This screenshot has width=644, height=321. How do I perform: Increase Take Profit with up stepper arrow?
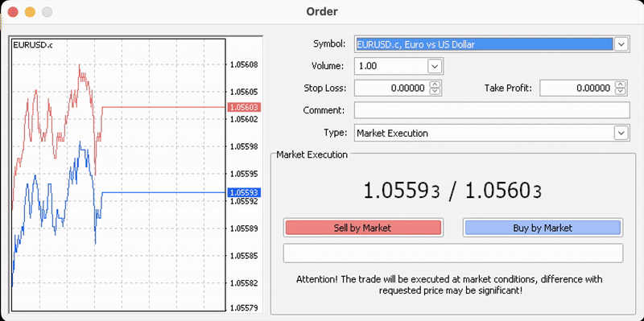tap(621, 84)
